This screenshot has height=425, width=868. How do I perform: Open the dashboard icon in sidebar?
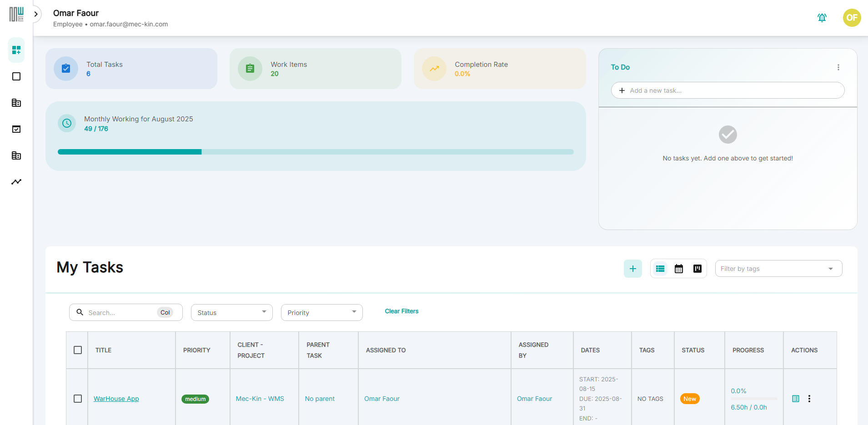coord(16,50)
